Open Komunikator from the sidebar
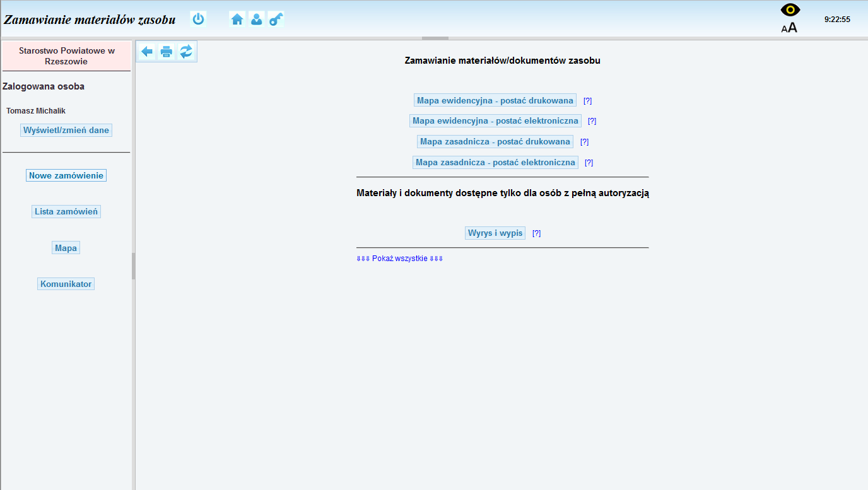 coord(66,284)
